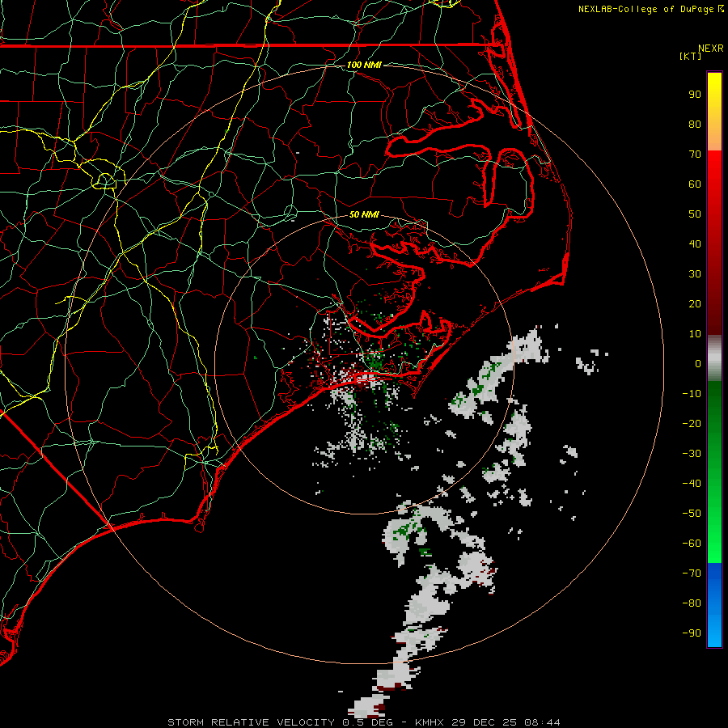The width and height of the screenshot is (728, 728).
Task: Click the yellow top segment of color bar
Action: [714, 112]
